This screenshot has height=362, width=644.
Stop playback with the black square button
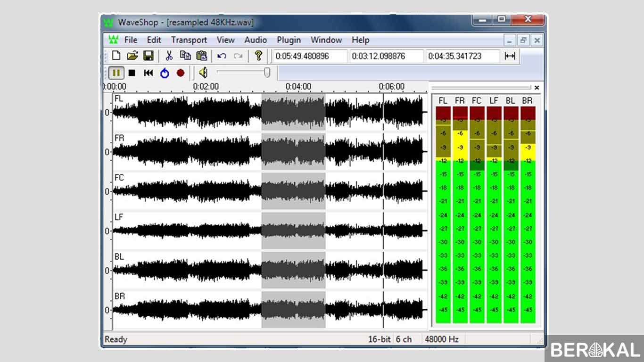coord(132,73)
